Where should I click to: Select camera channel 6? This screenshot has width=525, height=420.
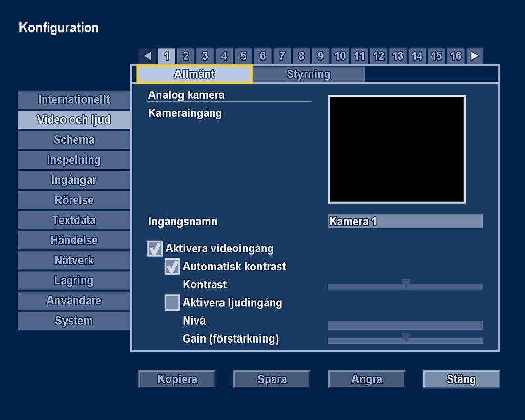[x=263, y=56]
